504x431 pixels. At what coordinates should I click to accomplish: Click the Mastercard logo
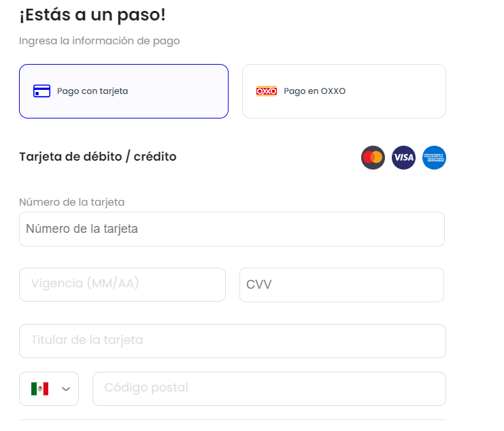pyautogui.click(x=373, y=158)
